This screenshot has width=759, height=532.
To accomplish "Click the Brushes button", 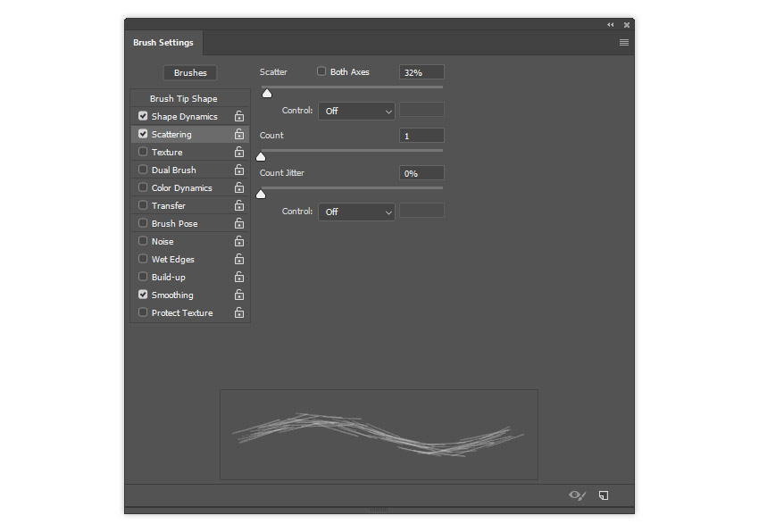I will point(190,72).
